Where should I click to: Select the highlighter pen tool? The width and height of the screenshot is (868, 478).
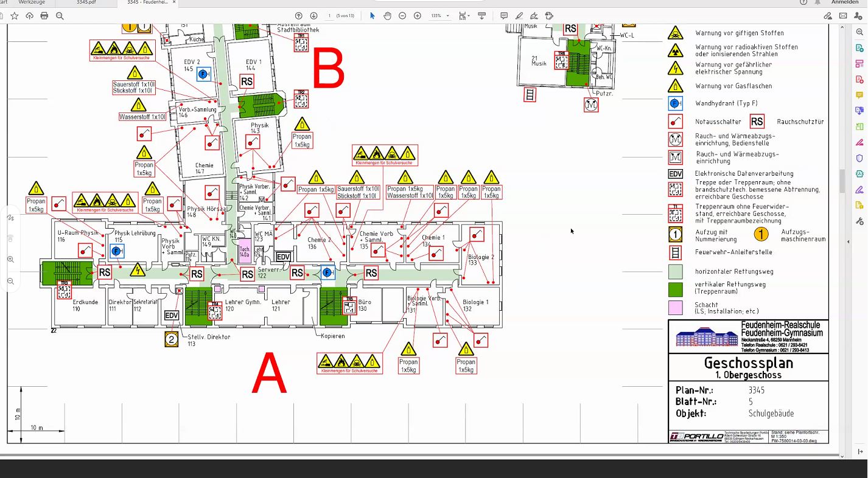[x=519, y=16]
